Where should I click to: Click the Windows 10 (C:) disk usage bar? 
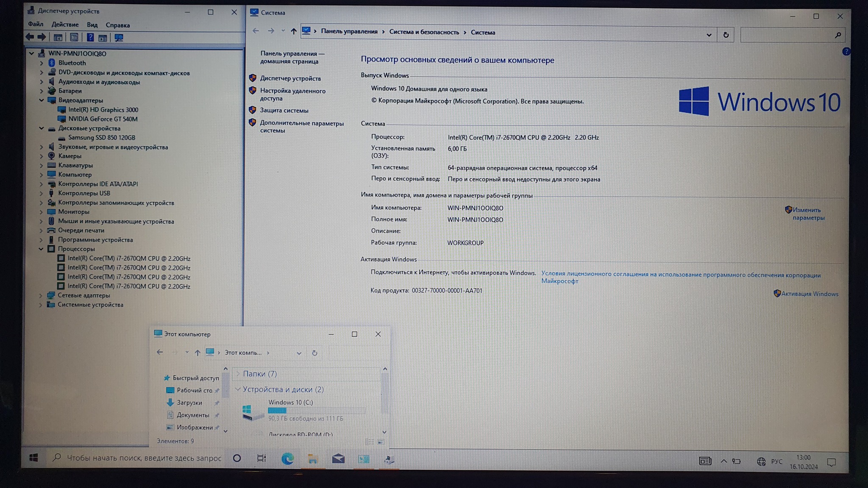(317, 410)
